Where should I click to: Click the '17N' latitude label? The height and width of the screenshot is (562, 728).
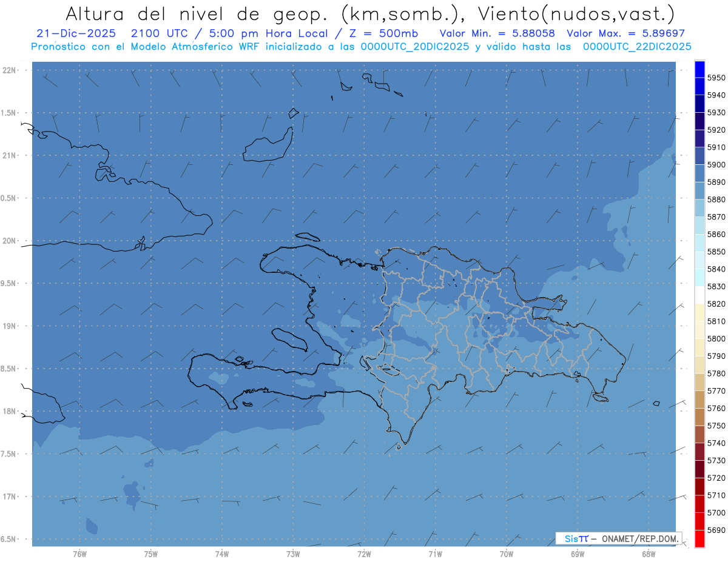pos(10,497)
